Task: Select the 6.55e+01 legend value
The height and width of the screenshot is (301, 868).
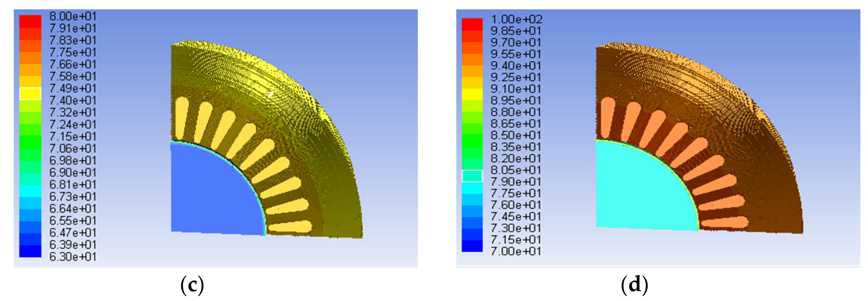Action: tap(73, 221)
